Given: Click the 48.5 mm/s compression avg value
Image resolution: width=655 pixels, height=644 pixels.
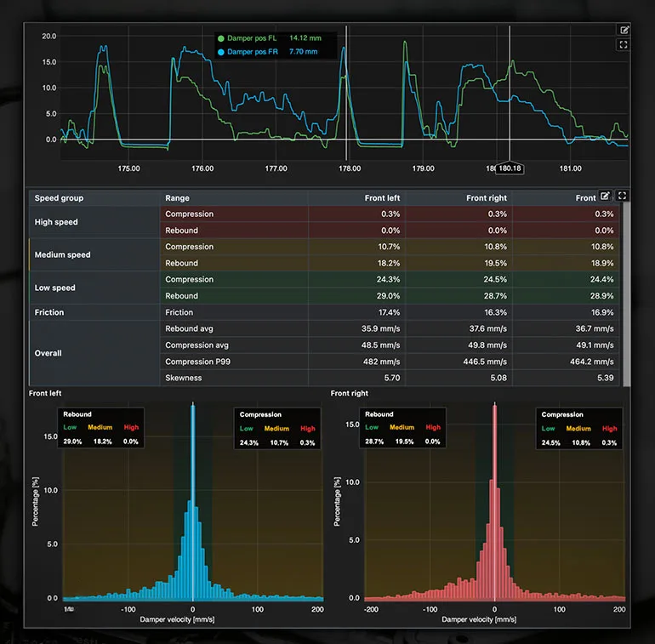Looking at the screenshot, I should point(380,345).
